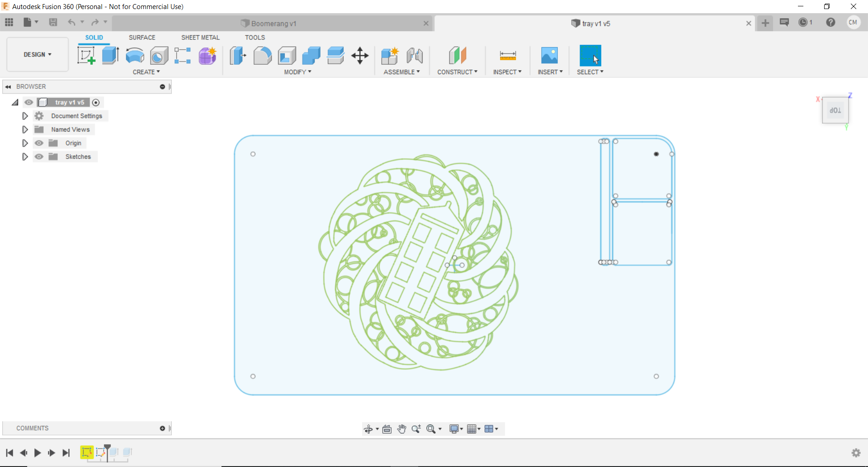The height and width of the screenshot is (467, 868).
Task: Select the Hole tool
Action: coord(159,56)
